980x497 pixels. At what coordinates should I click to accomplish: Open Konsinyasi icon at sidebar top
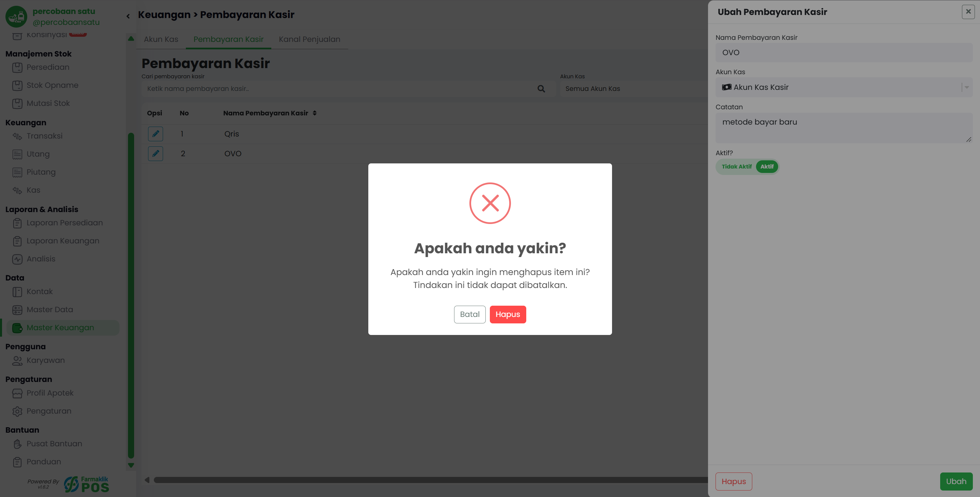point(17,35)
